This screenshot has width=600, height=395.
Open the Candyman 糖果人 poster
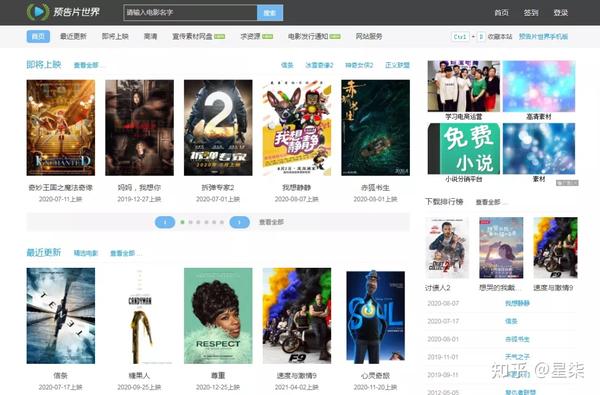[139, 316]
